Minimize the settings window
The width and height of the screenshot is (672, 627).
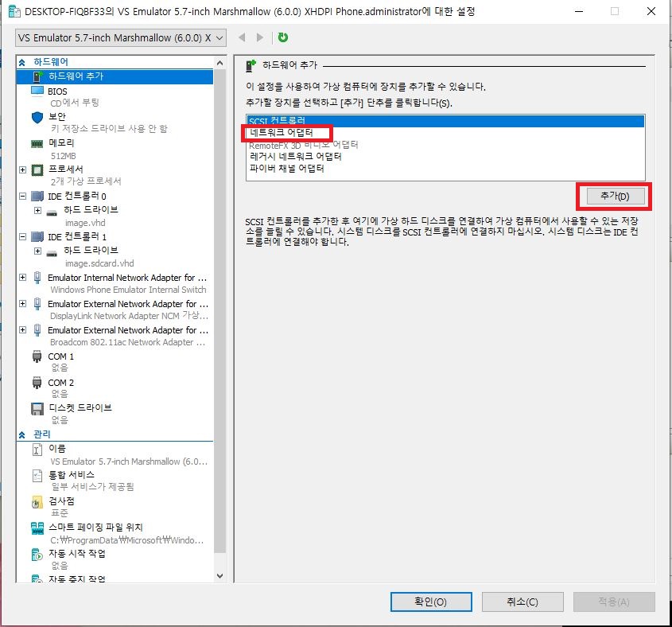[x=579, y=11]
